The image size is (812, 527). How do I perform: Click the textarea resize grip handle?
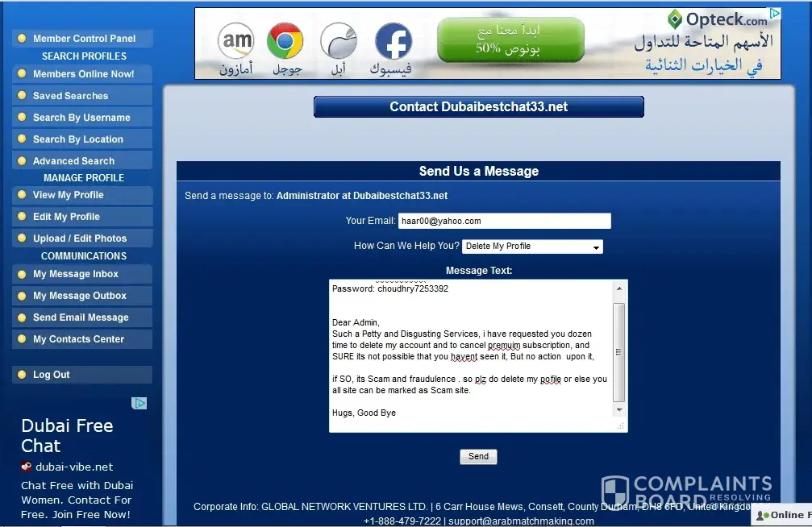620,426
